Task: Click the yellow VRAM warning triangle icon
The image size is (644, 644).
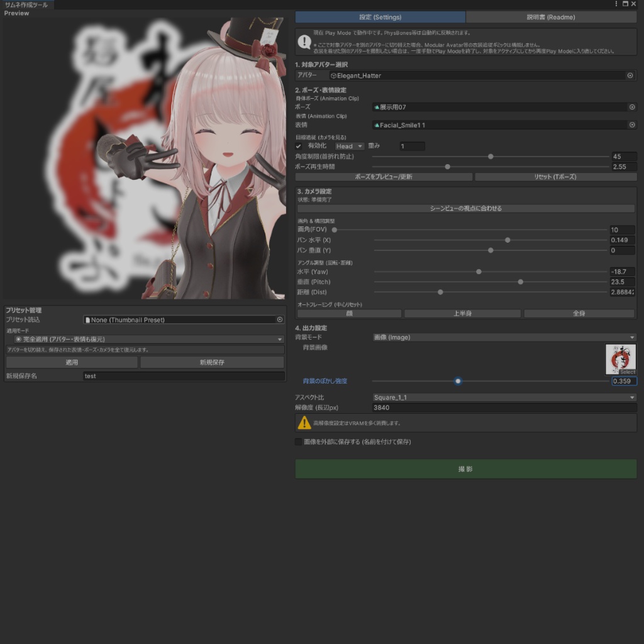Action: coord(304,423)
